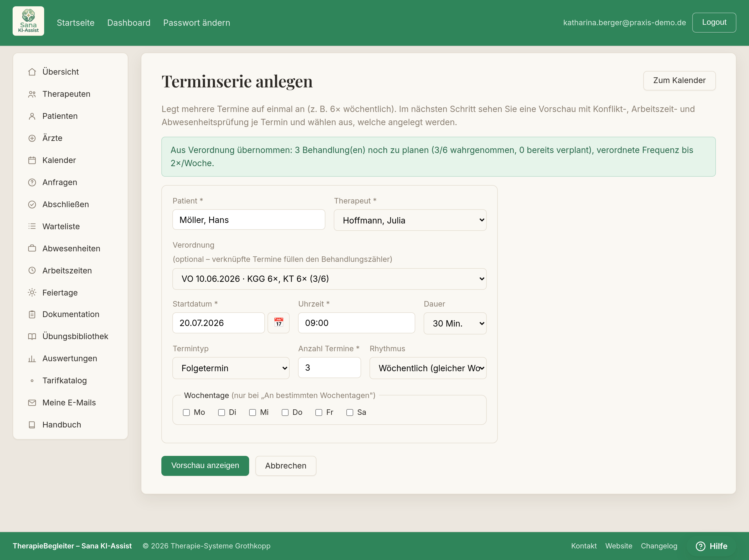Image resolution: width=749 pixels, height=560 pixels.
Task: Click the Anzahl Termine field
Action: coord(329,368)
